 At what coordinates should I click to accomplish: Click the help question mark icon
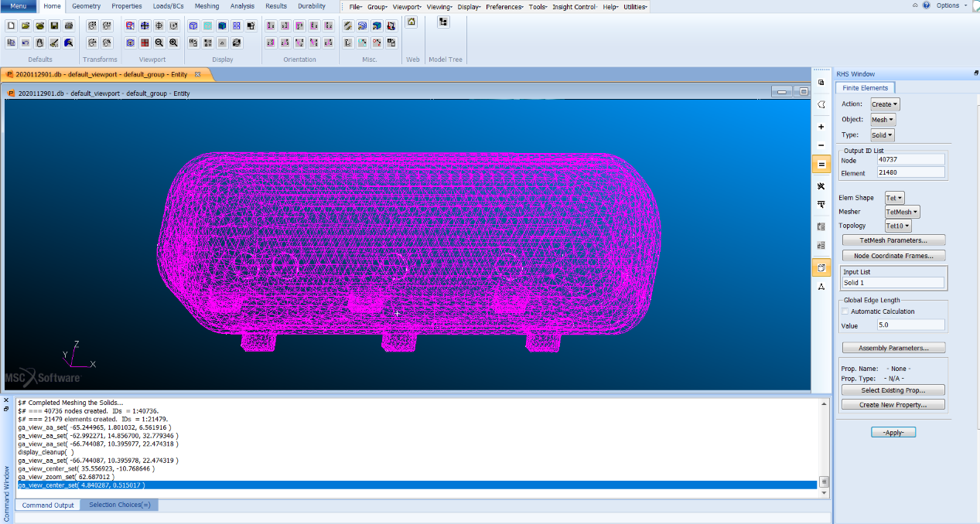[x=927, y=5]
